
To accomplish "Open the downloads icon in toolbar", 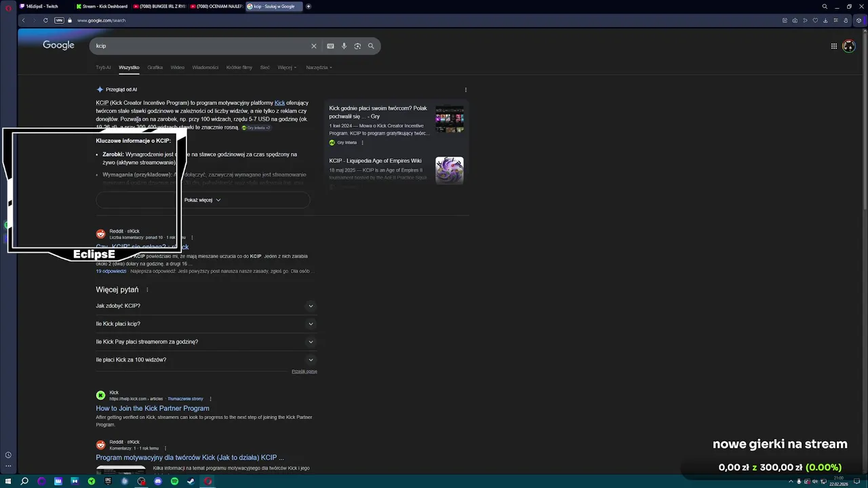I will tap(826, 20).
